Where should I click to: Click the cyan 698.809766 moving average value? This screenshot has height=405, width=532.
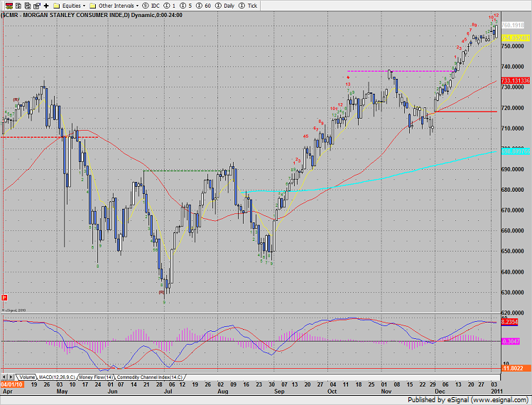(x=516, y=151)
